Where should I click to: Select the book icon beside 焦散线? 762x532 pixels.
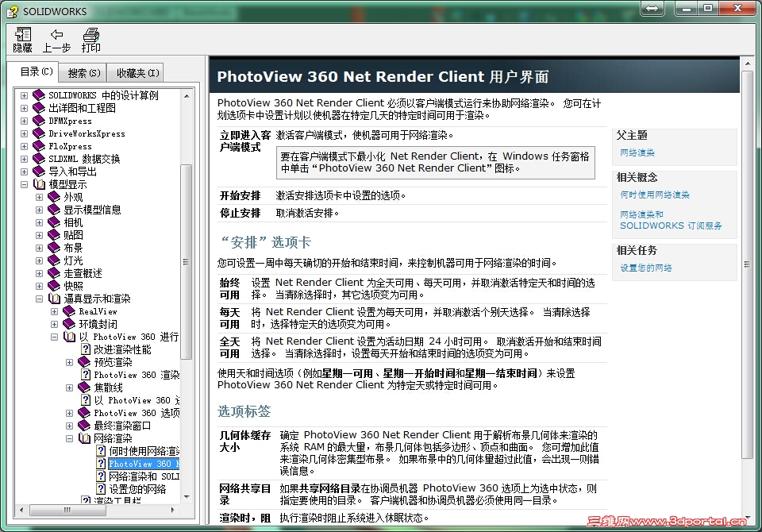[84, 387]
